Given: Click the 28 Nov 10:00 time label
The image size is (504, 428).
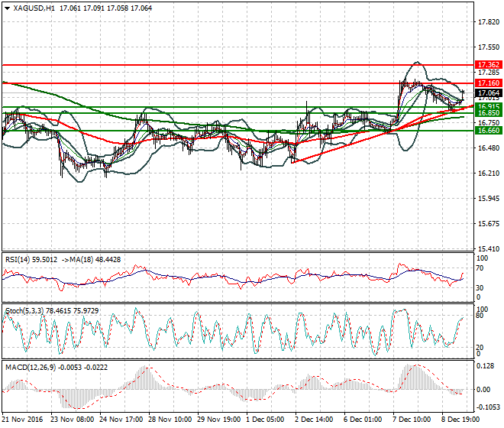Looking at the screenshot, I should point(170,420).
